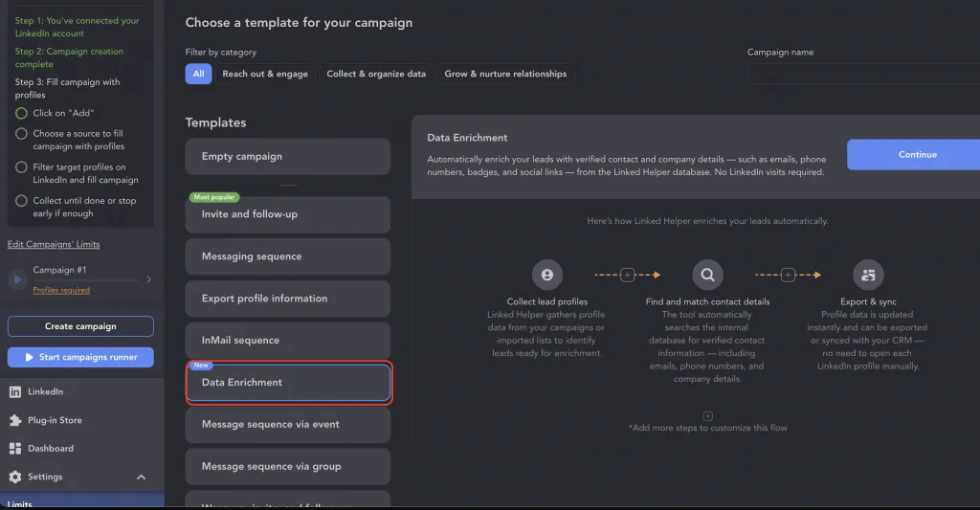Image resolution: width=980 pixels, height=510 pixels.
Task: Check the Click on "Add" step circle
Action: point(21,113)
